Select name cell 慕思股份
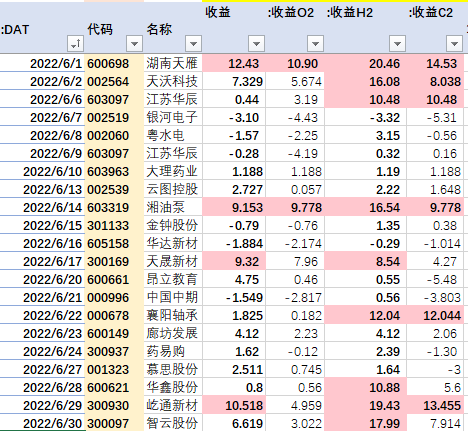The image size is (468, 431). tap(173, 369)
